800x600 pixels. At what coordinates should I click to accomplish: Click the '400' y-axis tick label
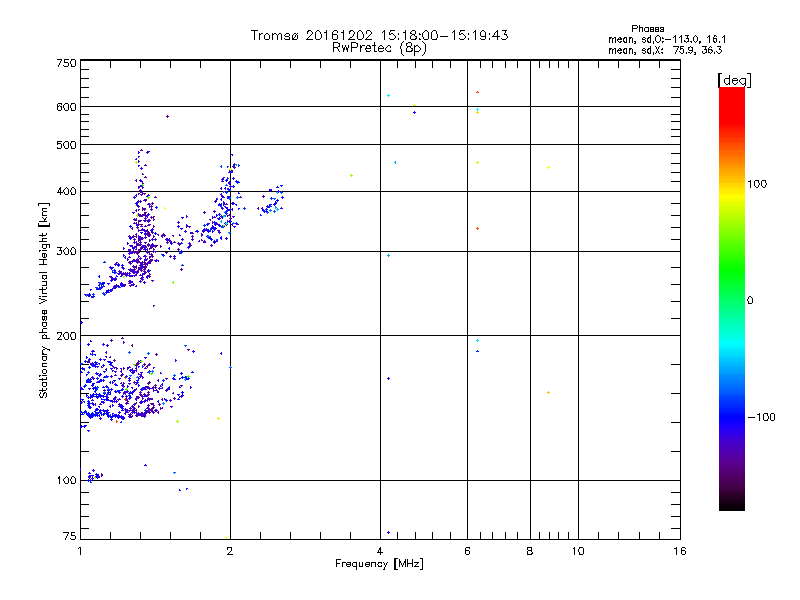click(x=66, y=192)
